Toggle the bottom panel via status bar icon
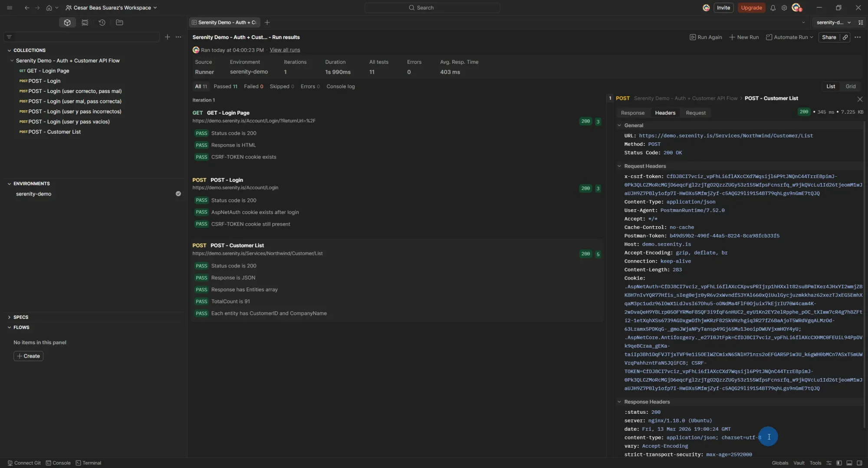 pyautogui.click(x=849, y=463)
